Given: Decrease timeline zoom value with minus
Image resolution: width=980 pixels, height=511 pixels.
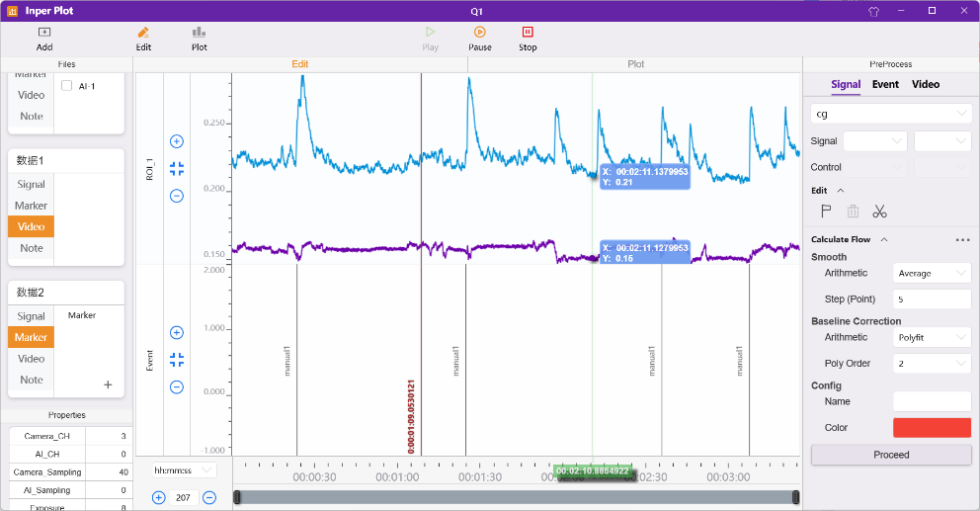Looking at the screenshot, I should click(x=209, y=498).
